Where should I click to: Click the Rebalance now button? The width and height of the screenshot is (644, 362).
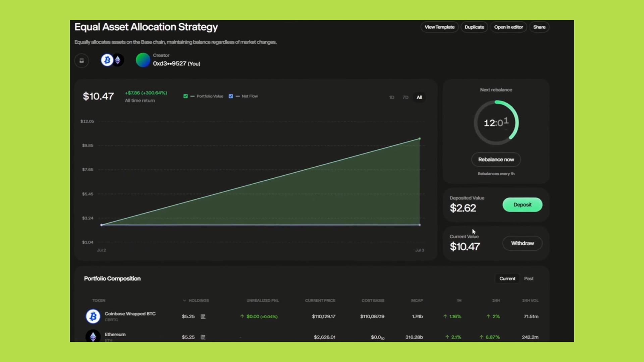coord(496,160)
